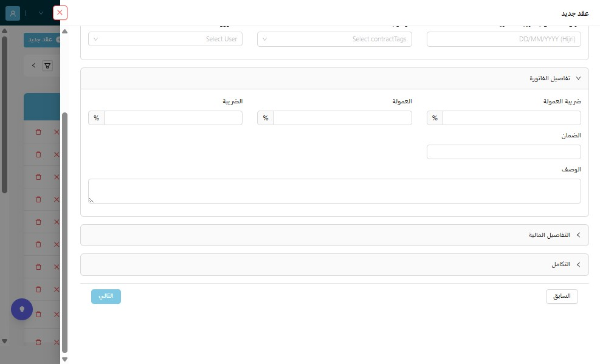
Task: Click the الوصف field label
Action: (571, 170)
